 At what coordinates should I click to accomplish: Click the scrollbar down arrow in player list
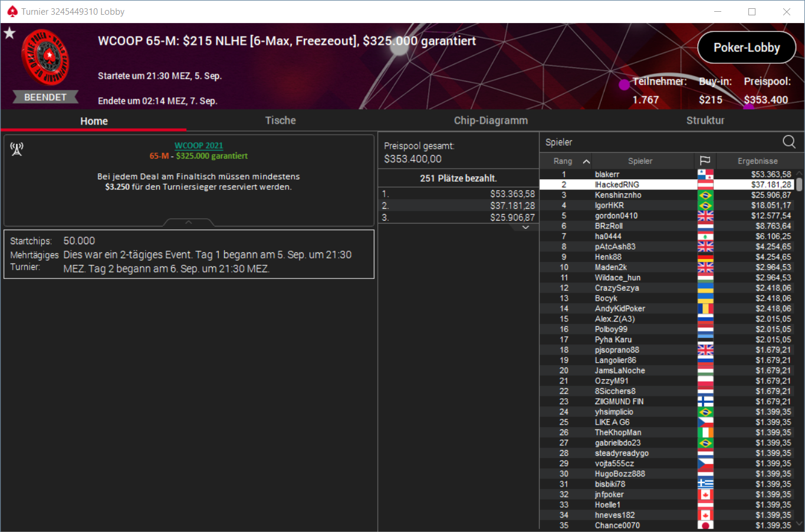799,523
